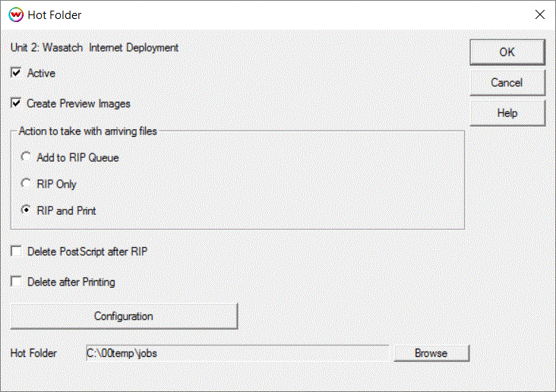
Task: Click the Create Preview Images label
Action: pyautogui.click(x=78, y=103)
